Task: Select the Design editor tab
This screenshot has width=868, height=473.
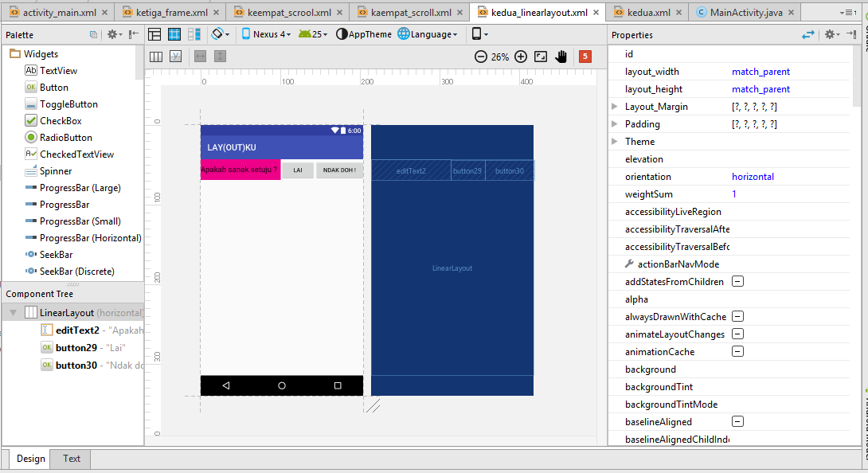Action: click(30, 459)
